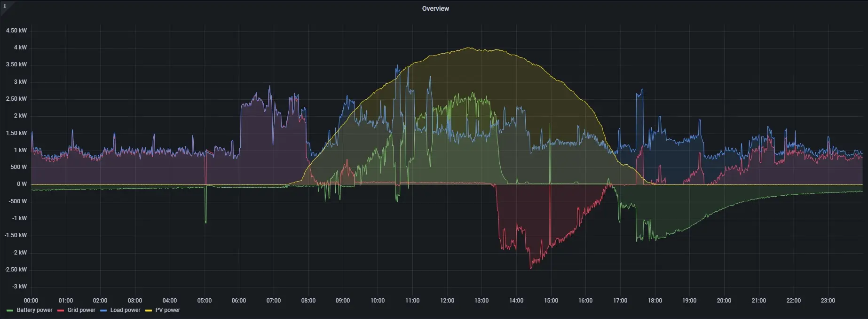This screenshot has width=868, height=319.
Task: Toggle Grid power series in legend
Action: pos(81,310)
